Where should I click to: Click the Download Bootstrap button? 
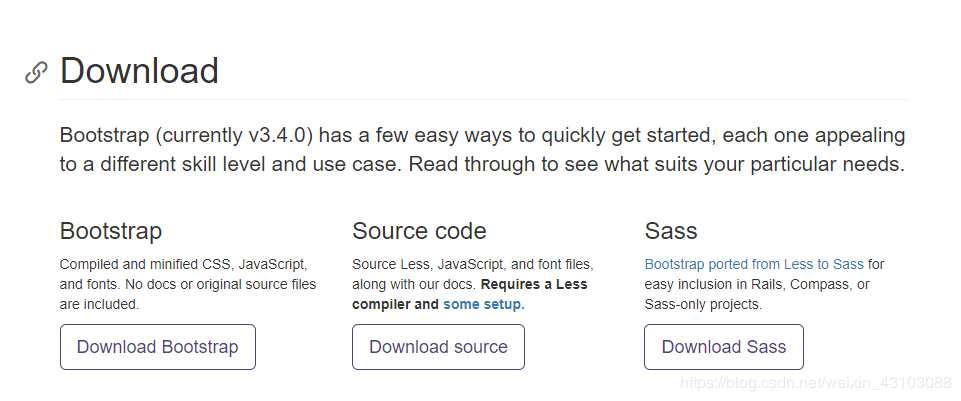158,347
